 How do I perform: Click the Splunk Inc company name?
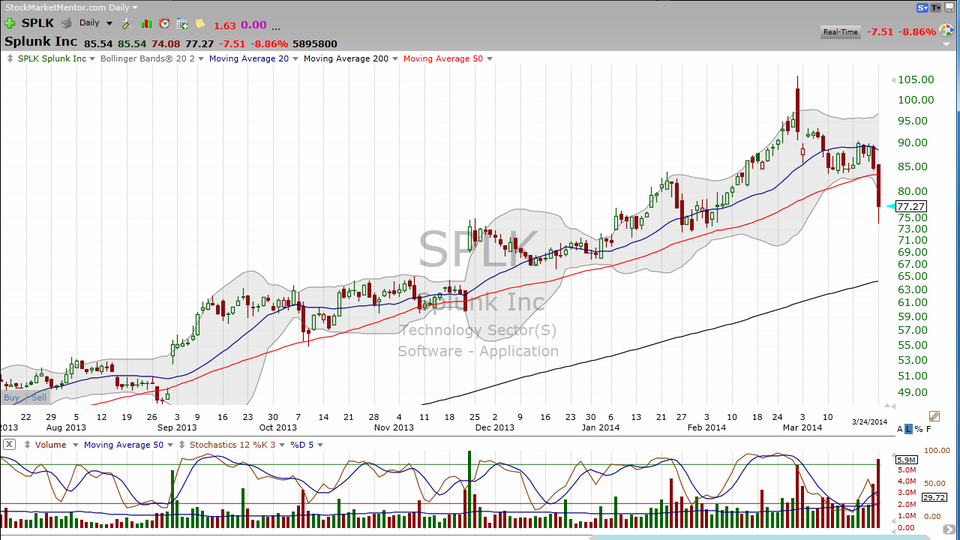[x=41, y=42]
